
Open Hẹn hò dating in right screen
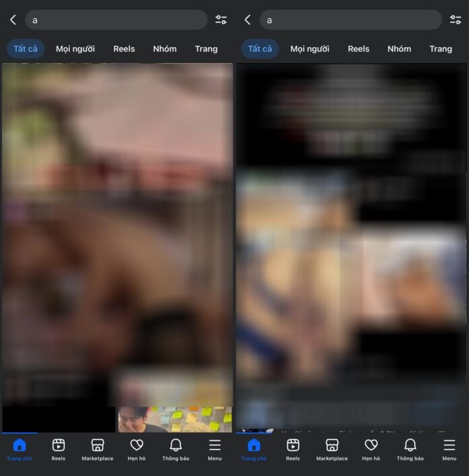[371, 449]
